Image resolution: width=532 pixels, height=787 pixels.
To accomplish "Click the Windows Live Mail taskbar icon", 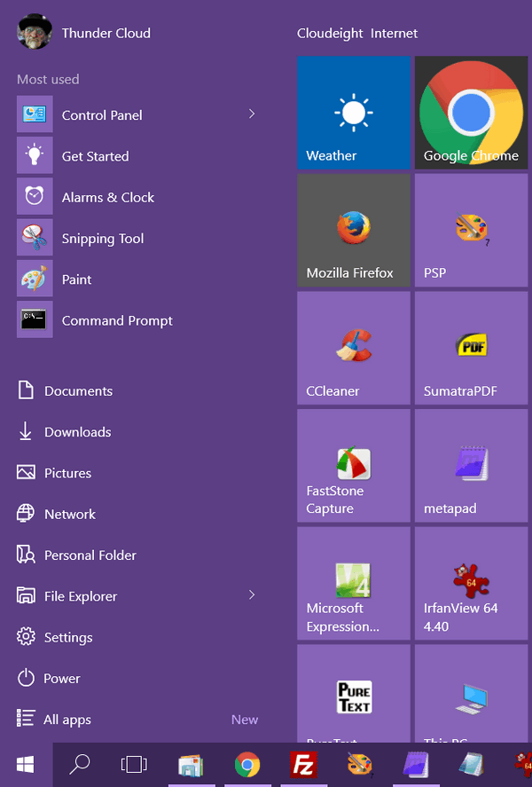I will point(191,765).
